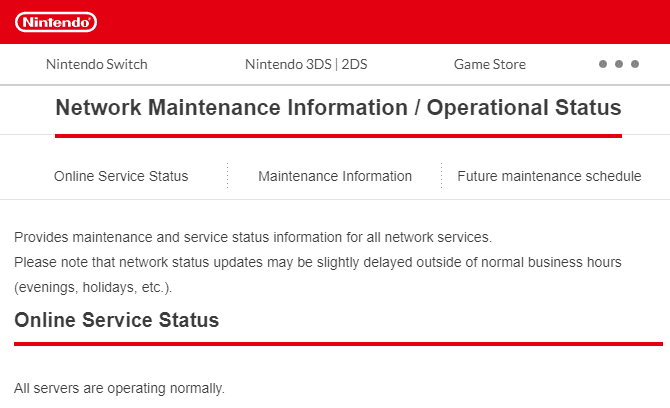The height and width of the screenshot is (408, 670).
Task: Open the Game Store link
Action: pyautogui.click(x=490, y=65)
